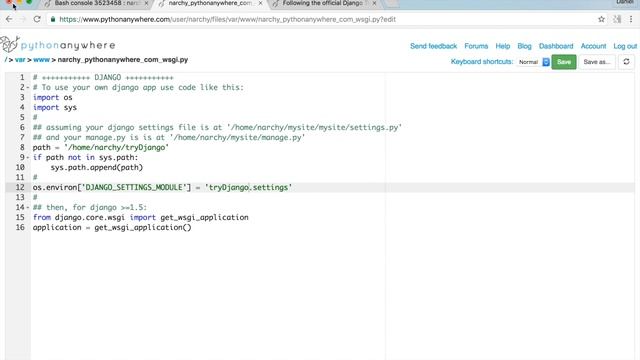Go back with browser back arrow
The width and height of the screenshot is (640, 360).
[9, 19]
